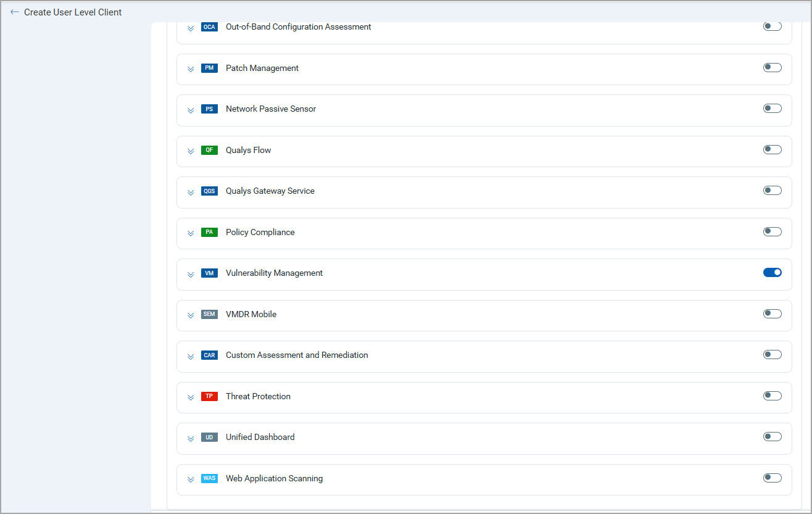Click the PS Network Passive Sensor badge
Image resolution: width=812 pixels, height=514 pixels.
(x=209, y=109)
